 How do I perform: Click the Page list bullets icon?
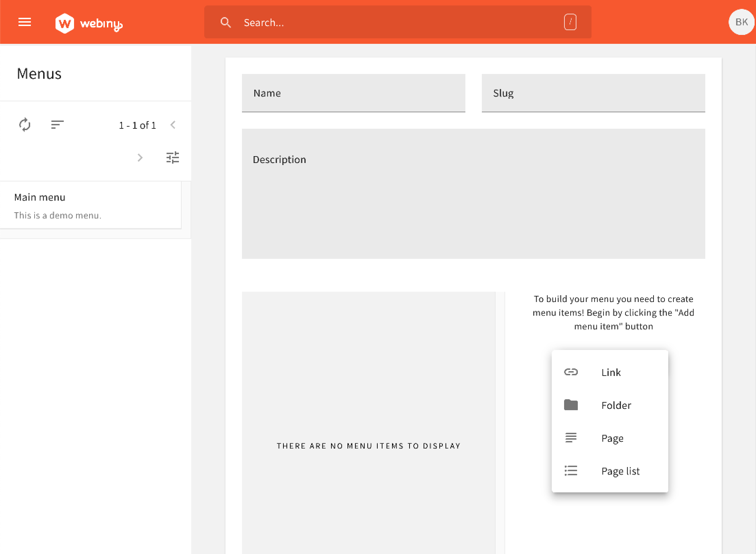click(571, 470)
